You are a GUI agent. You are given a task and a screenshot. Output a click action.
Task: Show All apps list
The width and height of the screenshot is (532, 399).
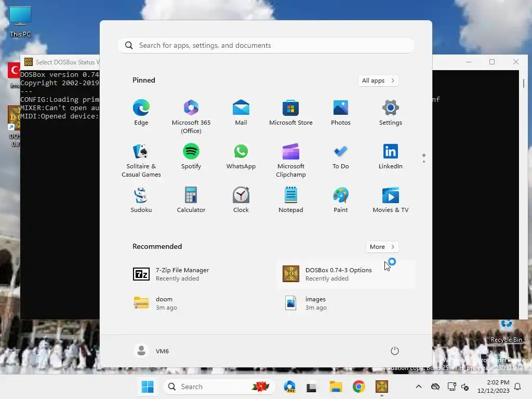[378, 81]
